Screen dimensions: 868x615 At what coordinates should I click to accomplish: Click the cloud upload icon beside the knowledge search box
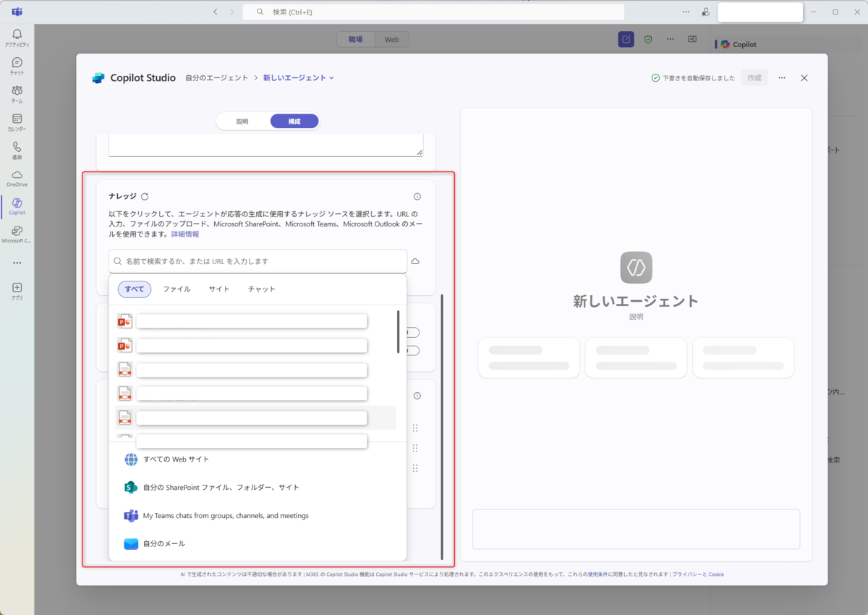[x=415, y=261]
